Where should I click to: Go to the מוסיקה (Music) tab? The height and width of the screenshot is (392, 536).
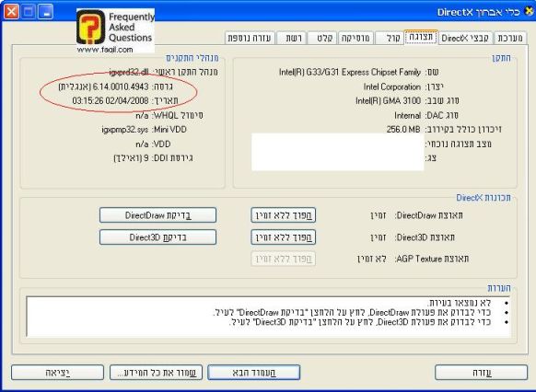click(x=355, y=38)
